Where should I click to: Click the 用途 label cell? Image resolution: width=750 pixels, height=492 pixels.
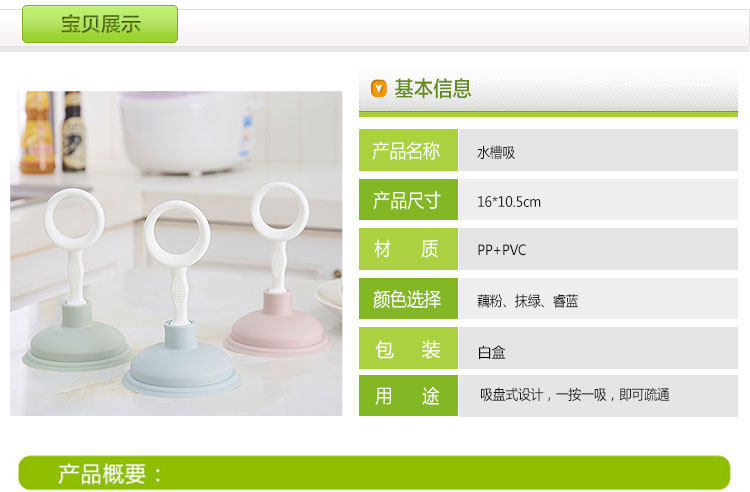pos(408,395)
